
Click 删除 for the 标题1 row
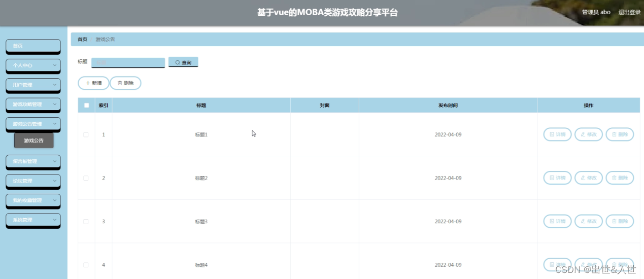coord(620,134)
